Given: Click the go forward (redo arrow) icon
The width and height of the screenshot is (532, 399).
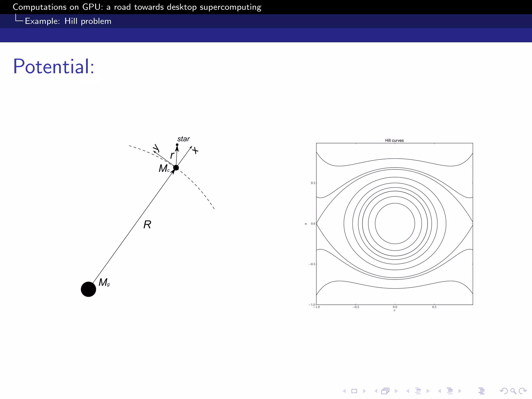Looking at the screenshot, I should click(523, 391).
